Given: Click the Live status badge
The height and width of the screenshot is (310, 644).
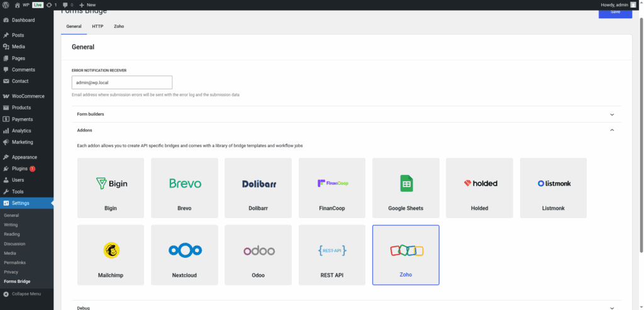Looking at the screenshot, I should tap(38, 5).
